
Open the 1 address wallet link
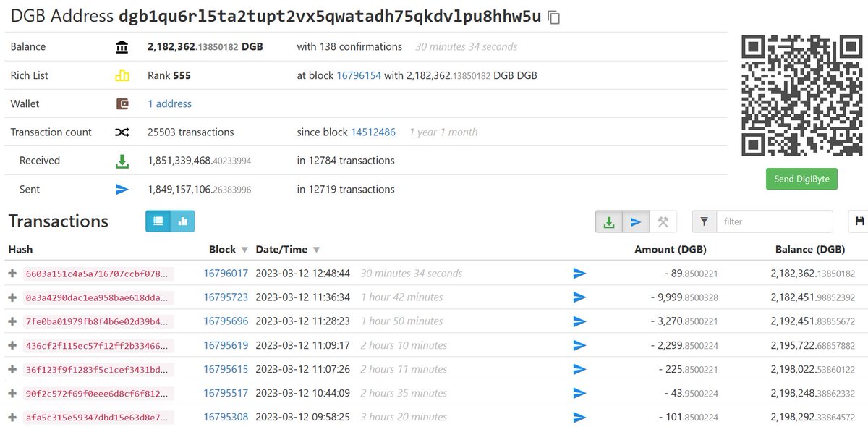click(x=169, y=103)
